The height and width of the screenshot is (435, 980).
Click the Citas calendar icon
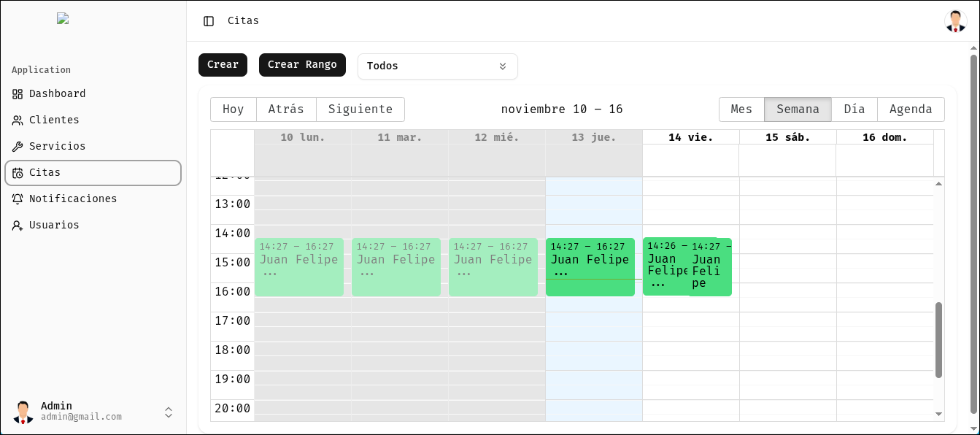coord(18,173)
